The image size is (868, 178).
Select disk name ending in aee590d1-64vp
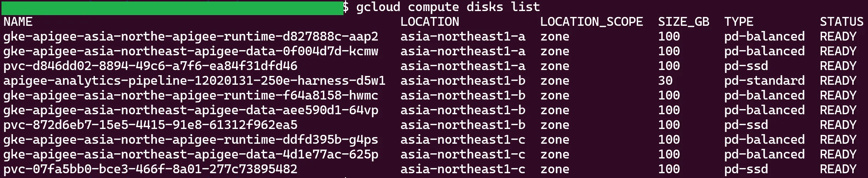[191, 110]
